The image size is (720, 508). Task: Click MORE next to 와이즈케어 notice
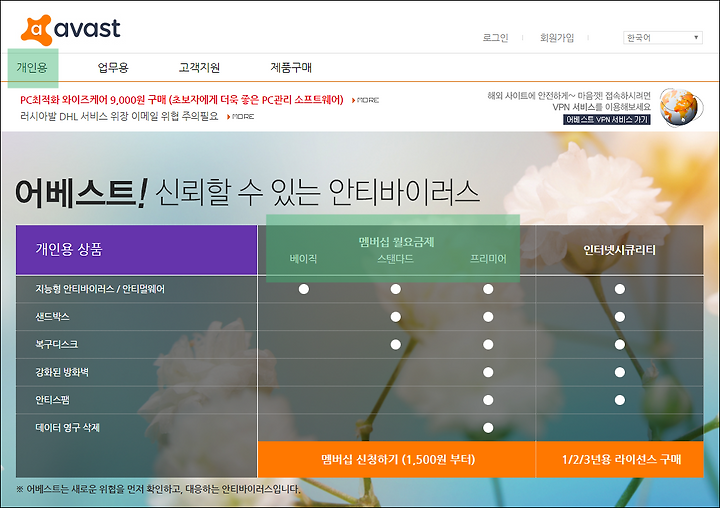click(x=366, y=100)
